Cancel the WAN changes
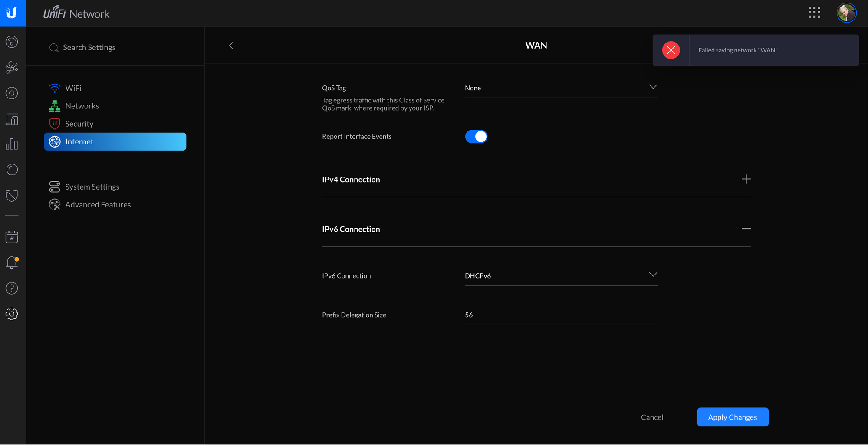This screenshot has width=868, height=446. [x=652, y=417]
